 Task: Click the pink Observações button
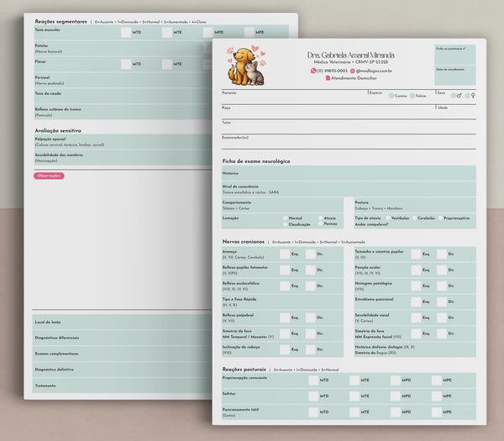coord(49,176)
